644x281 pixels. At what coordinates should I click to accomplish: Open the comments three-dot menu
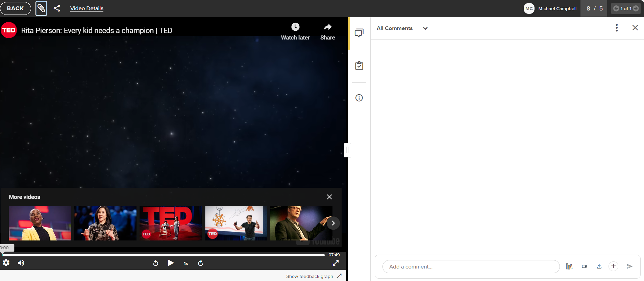pos(617,28)
